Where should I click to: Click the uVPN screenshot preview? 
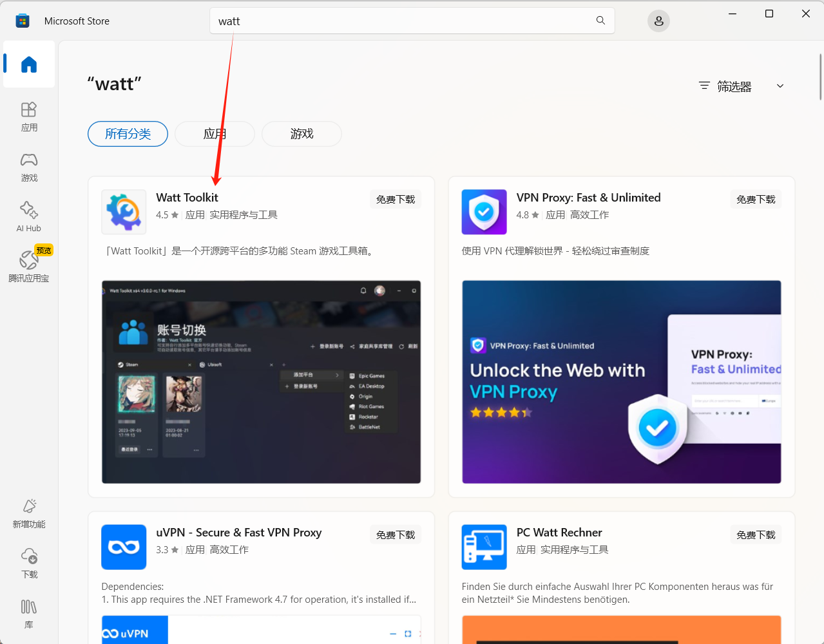pyautogui.click(x=261, y=630)
